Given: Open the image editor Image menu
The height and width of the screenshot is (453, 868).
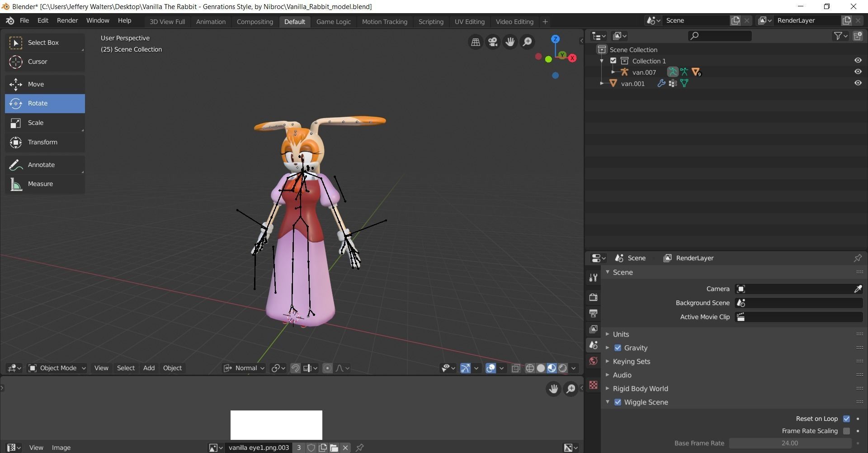Looking at the screenshot, I should 61,448.
